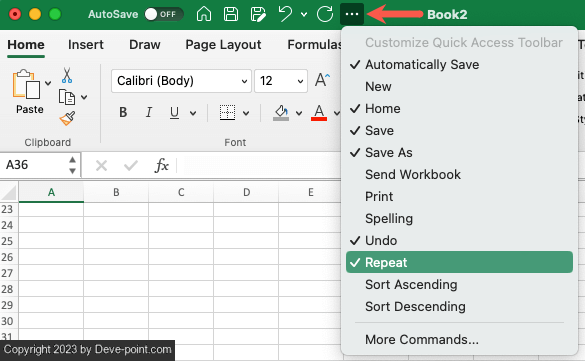
Task: Click the red Font Color A icon
Action: point(319,113)
